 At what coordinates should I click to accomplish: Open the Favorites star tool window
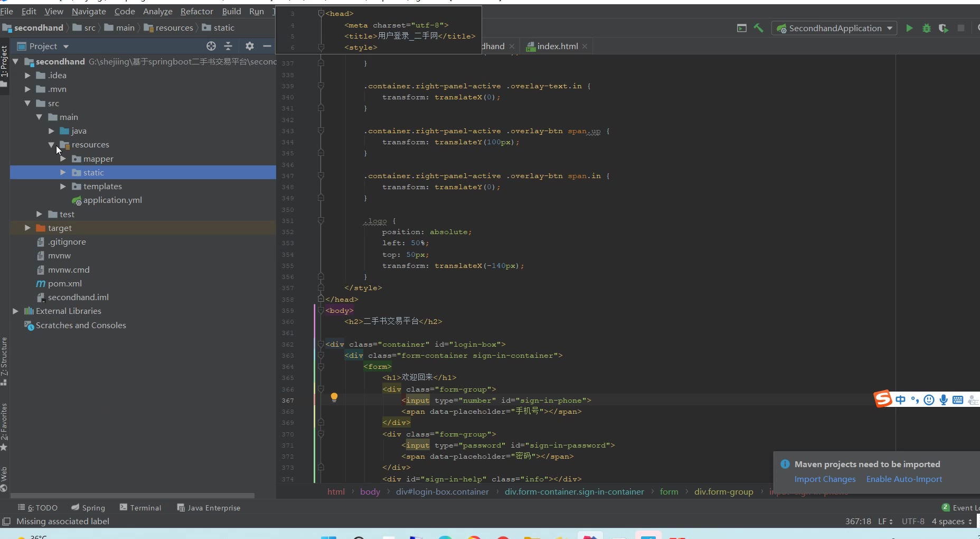point(4,427)
